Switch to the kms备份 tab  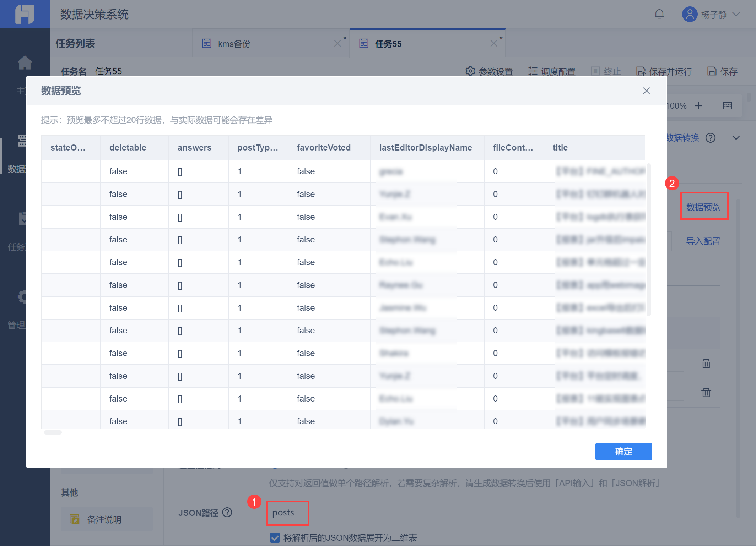click(x=234, y=44)
